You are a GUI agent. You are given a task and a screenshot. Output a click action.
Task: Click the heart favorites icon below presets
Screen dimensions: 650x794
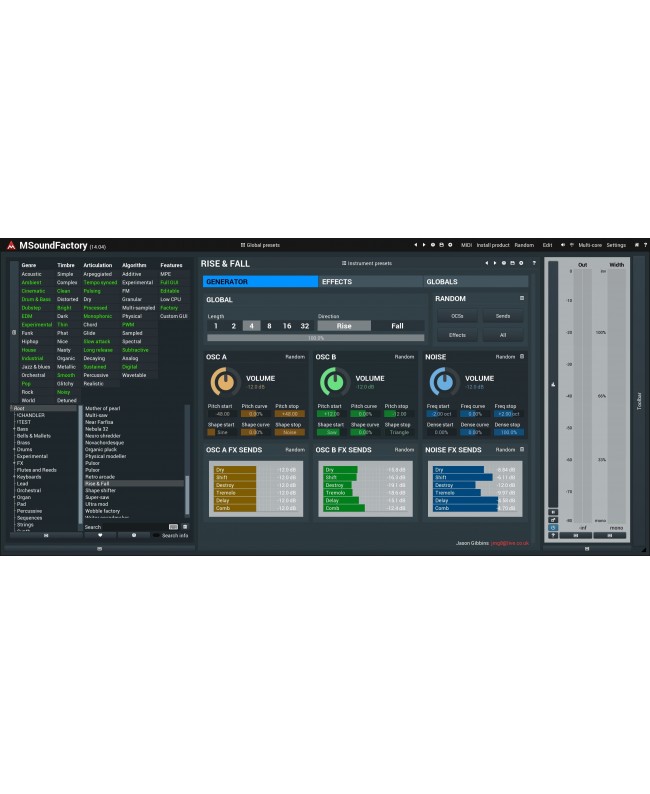pyautogui.click(x=100, y=535)
